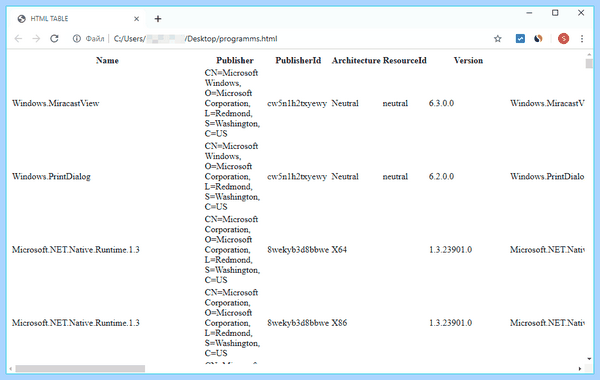Click the horizontal scrollbar right arrow
The height and width of the screenshot is (380, 600).
click(580, 369)
